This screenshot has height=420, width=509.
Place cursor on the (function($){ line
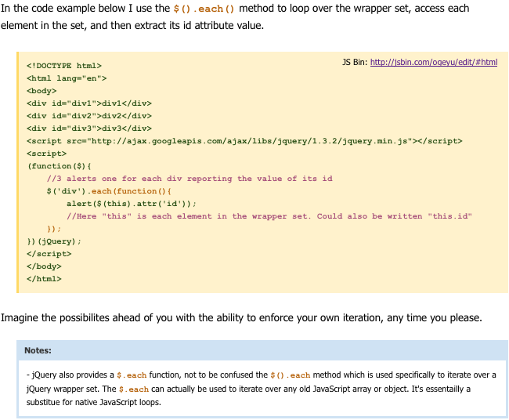tap(60, 166)
